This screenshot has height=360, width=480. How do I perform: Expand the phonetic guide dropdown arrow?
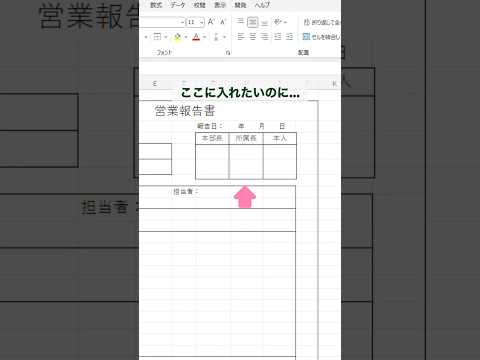click(x=224, y=37)
